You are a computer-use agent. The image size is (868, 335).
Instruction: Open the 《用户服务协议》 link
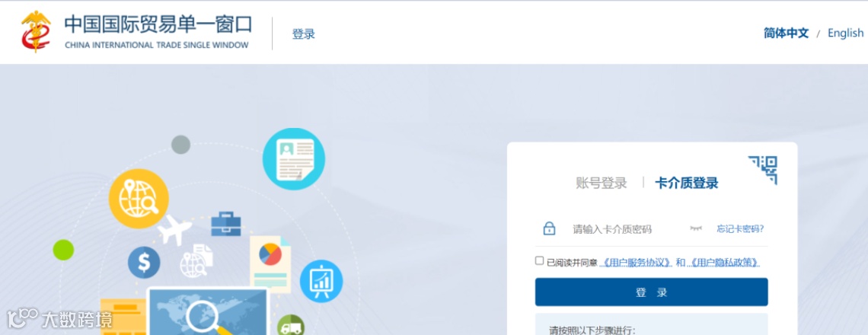(x=636, y=263)
